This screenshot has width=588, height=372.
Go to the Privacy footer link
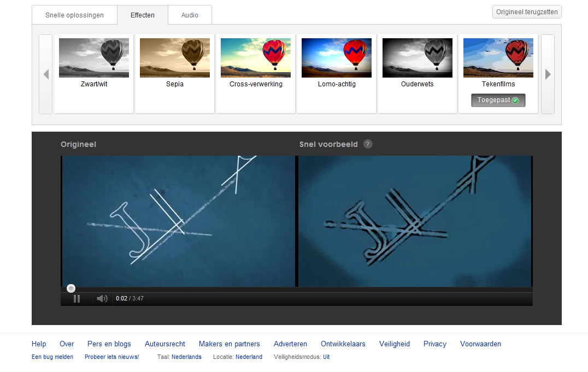pos(435,344)
